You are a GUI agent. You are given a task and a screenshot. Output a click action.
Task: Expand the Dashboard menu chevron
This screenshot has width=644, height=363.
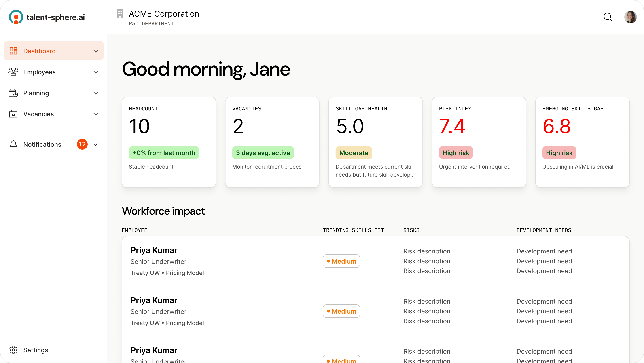tap(95, 51)
